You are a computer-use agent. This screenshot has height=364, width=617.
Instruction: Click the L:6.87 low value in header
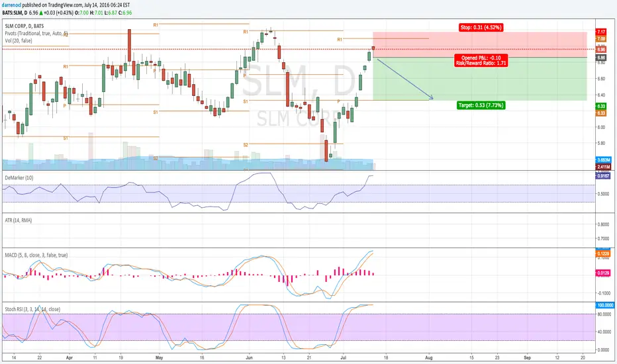tap(111, 13)
